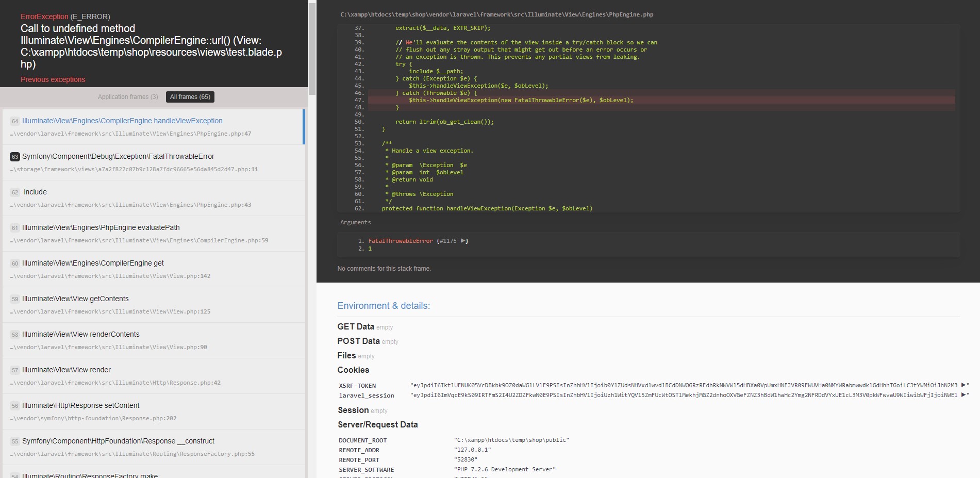Select frame 57 View render
This screenshot has height=478, width=980.
click(x=154, y=376)
